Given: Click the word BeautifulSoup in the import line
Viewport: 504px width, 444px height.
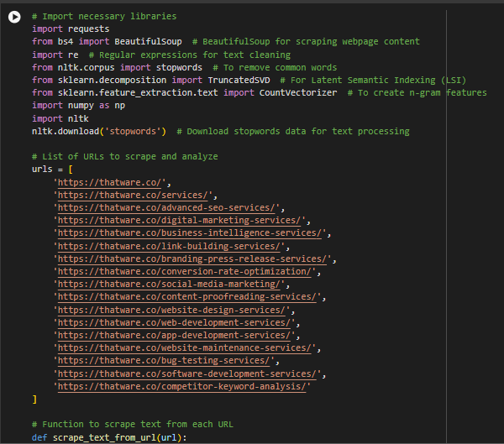Looking at the screenshot, I should pos(148,41).
